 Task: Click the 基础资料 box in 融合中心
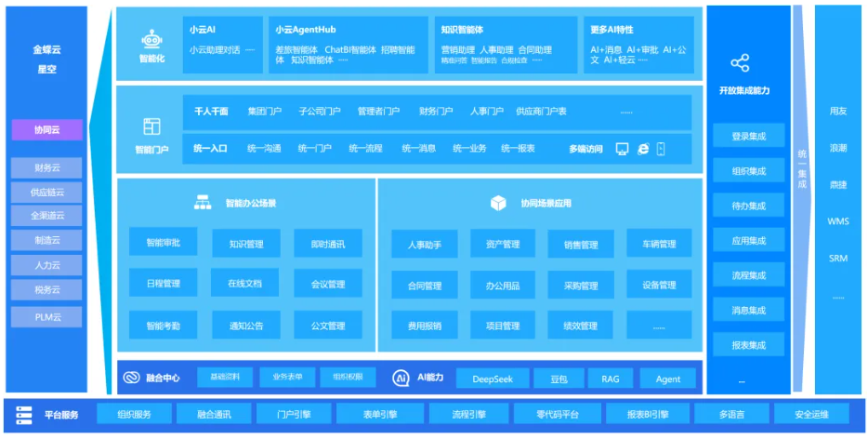[225, 377]
